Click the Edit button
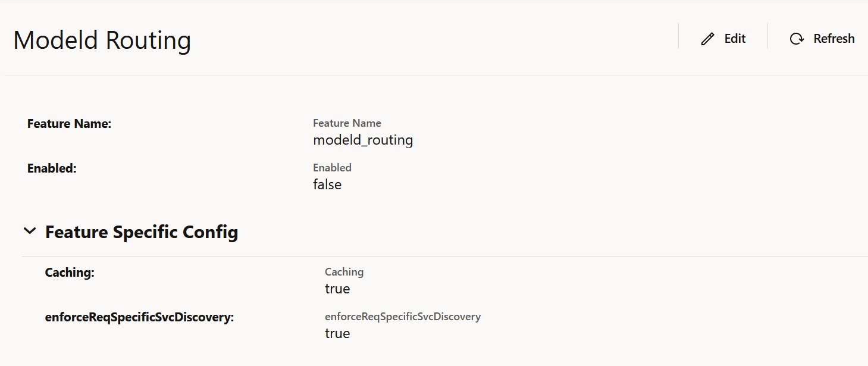This screenshot has width=868, height=366. tap(723, 37)
